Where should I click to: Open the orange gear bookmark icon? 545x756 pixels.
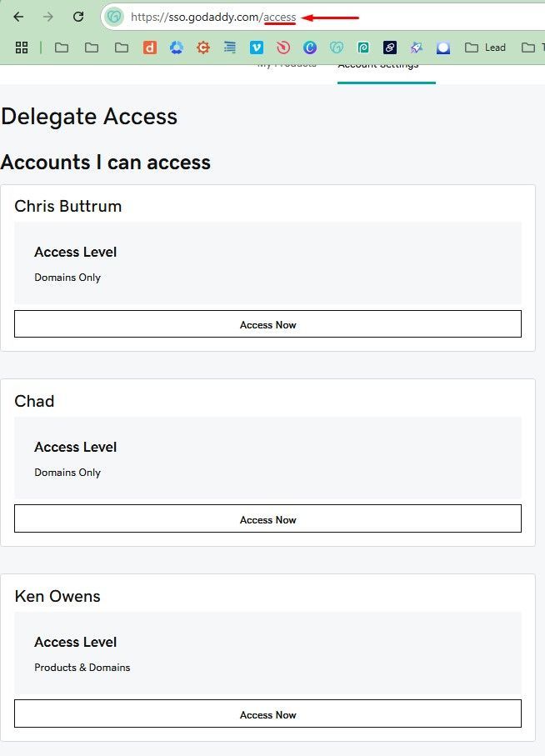[x=203, y=48]
